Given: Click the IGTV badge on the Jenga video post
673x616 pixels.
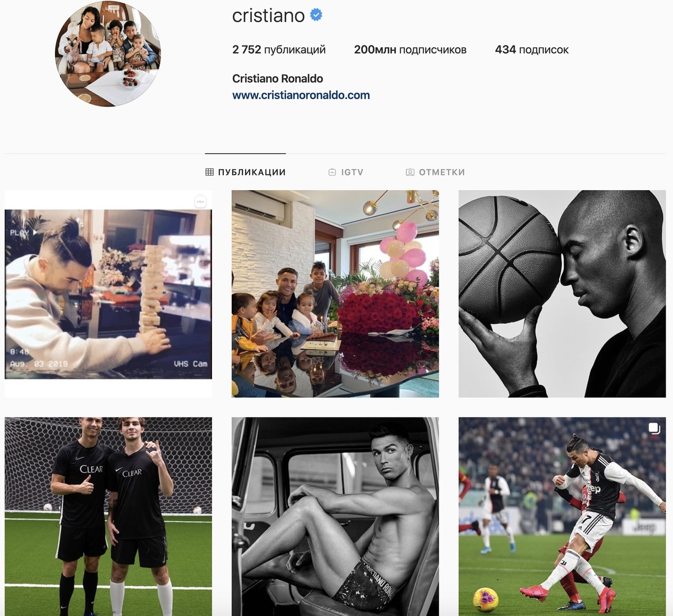Looking at the screenshot, I should tap(201, 201).
